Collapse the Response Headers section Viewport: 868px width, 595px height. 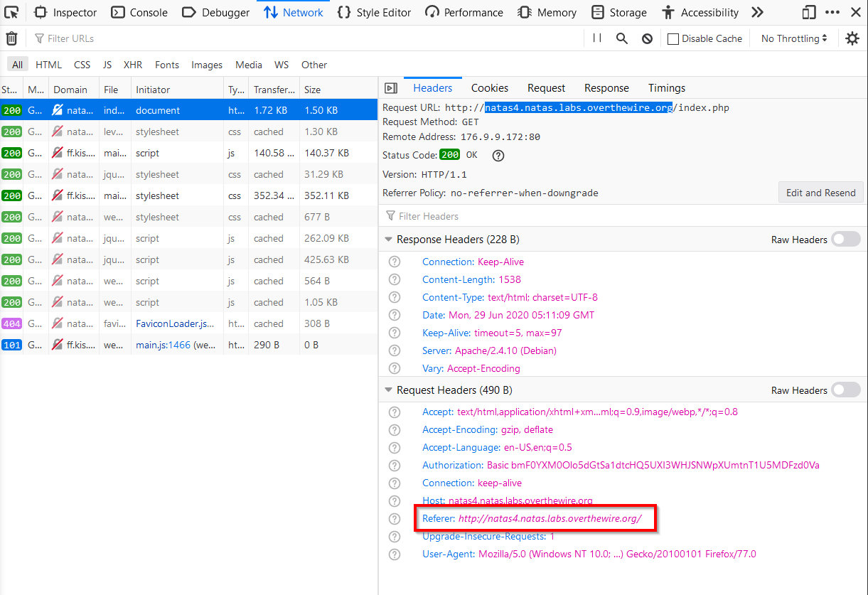388,240
